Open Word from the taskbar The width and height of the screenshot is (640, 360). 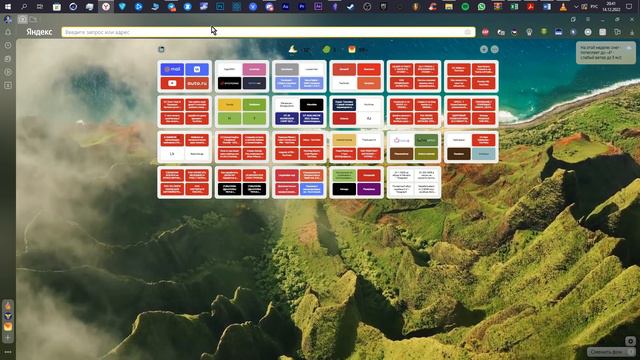tap(547, 7)
